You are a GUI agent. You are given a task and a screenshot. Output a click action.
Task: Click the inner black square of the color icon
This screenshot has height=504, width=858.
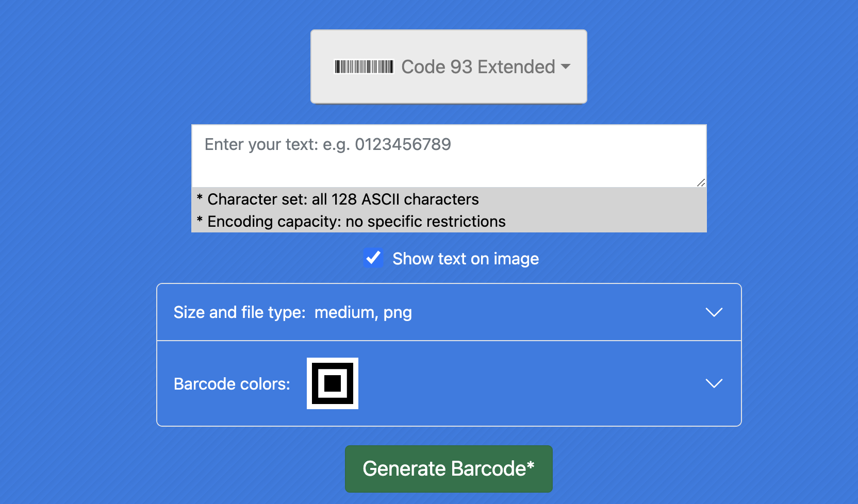pos(333,383)
